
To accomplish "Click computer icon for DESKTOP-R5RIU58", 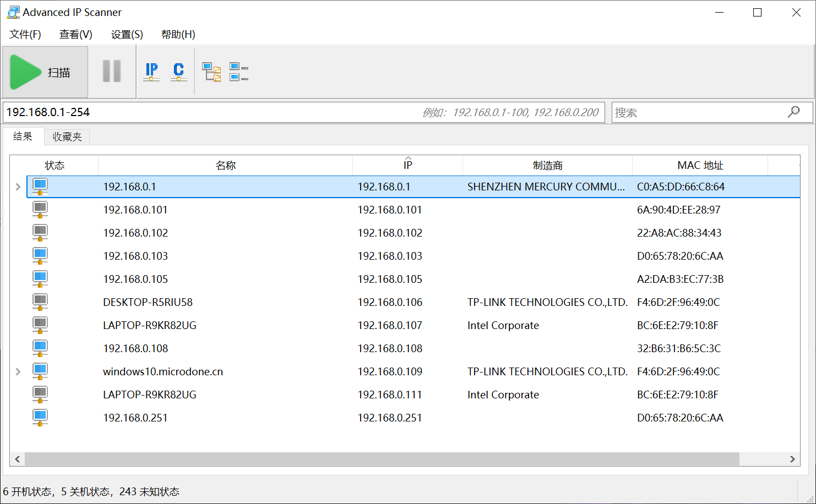I will [40, 302].
